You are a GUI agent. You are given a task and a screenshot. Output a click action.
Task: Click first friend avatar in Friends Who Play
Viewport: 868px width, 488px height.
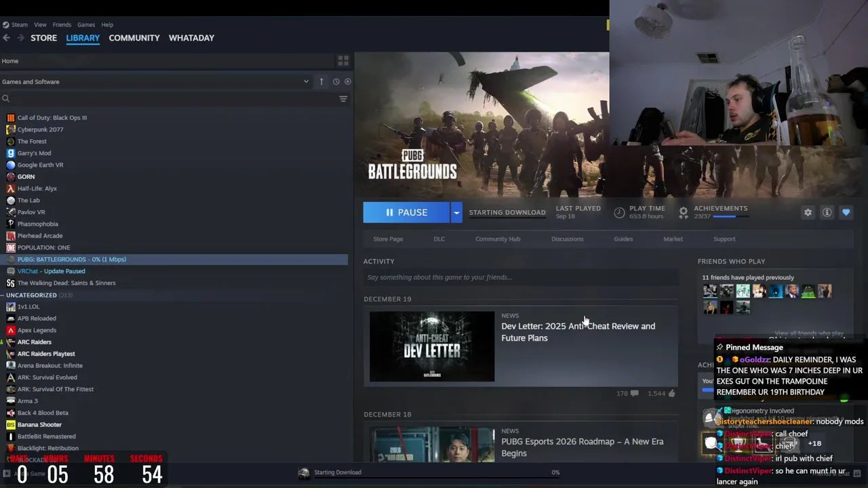pos(710,291)
